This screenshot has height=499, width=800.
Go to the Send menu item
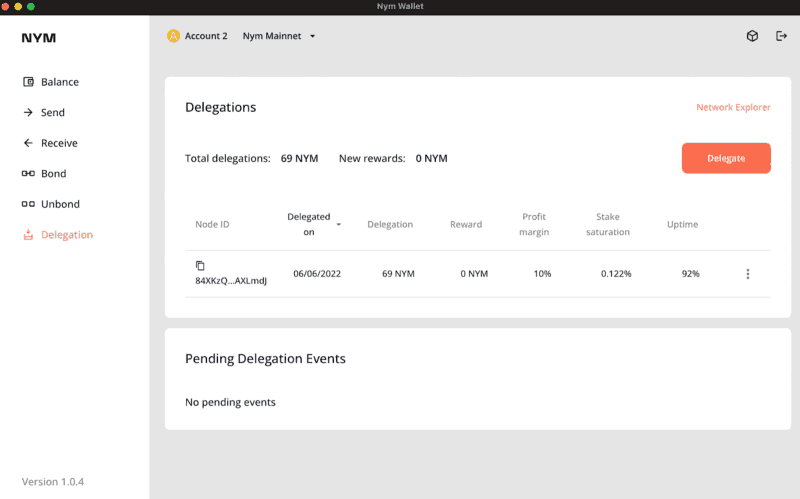pyautogui.click(x=53, y=113)
